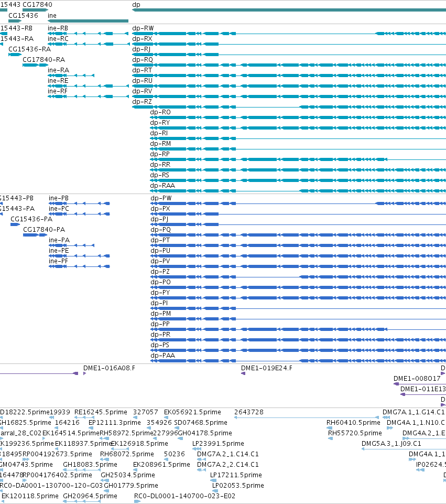Select EST RH60410.5prime

(x=353, y=423)
